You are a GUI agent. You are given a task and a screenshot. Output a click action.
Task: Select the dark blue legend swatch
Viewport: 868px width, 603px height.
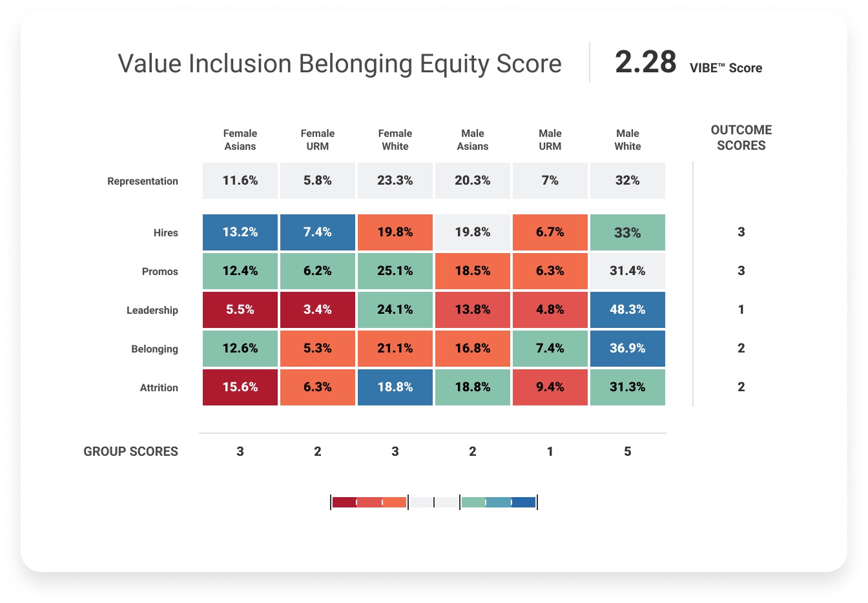(524, 502)
